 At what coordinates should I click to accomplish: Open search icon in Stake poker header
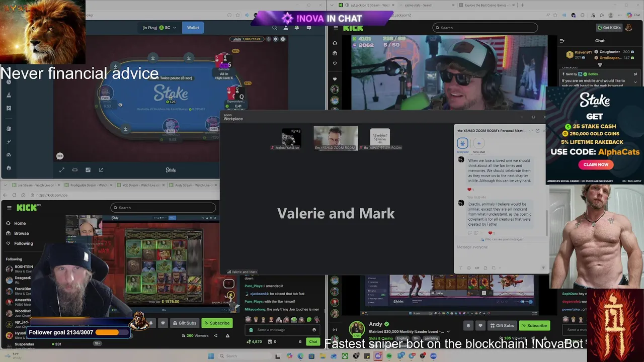tap(274, 28)
